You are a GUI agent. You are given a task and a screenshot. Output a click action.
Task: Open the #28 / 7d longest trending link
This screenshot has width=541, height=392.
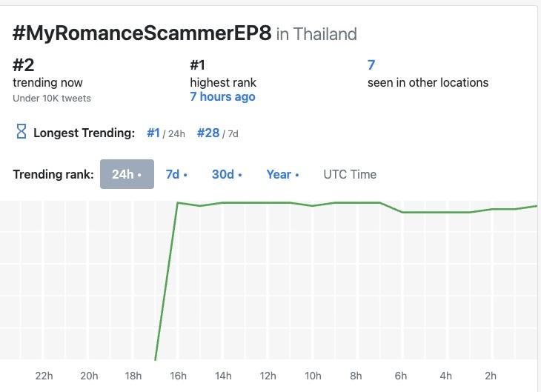pyautogui.click(x=208, y=133)
